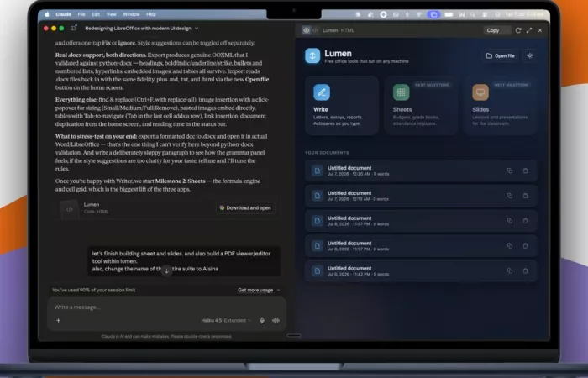Click the file icon of 11:42 PM document

click(318, 270)
